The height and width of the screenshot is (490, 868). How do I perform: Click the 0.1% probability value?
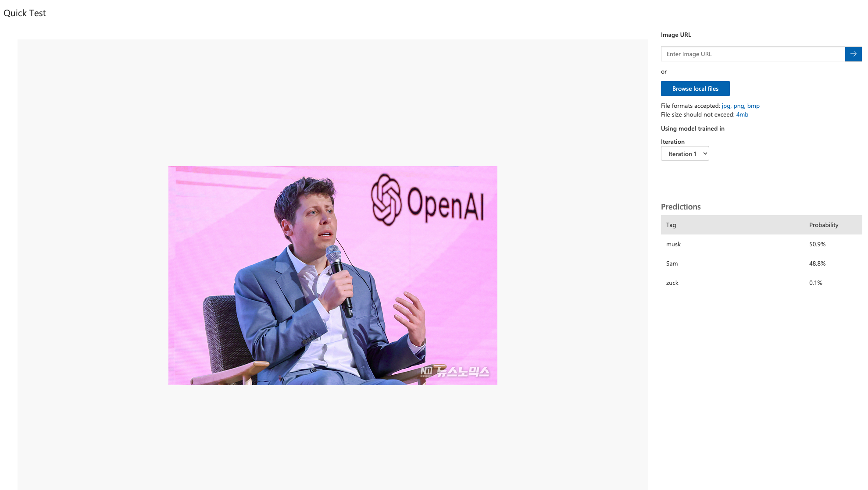[x=815, y=283]
